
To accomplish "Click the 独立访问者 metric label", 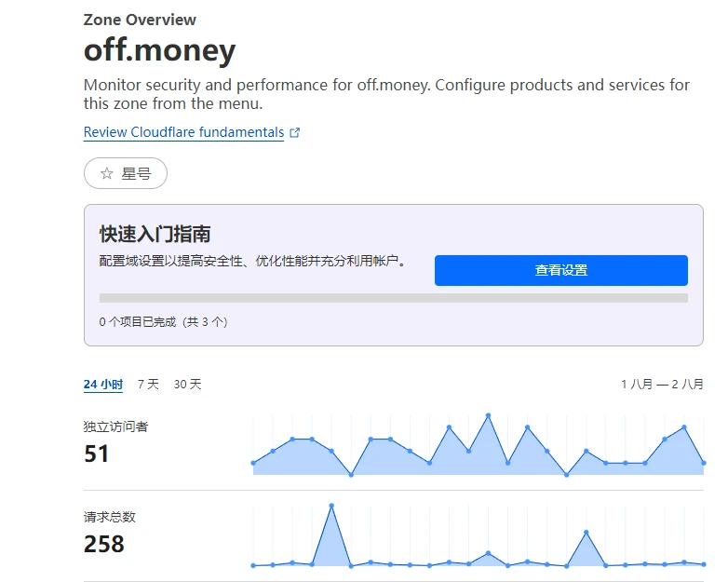I will pos(115,427).
